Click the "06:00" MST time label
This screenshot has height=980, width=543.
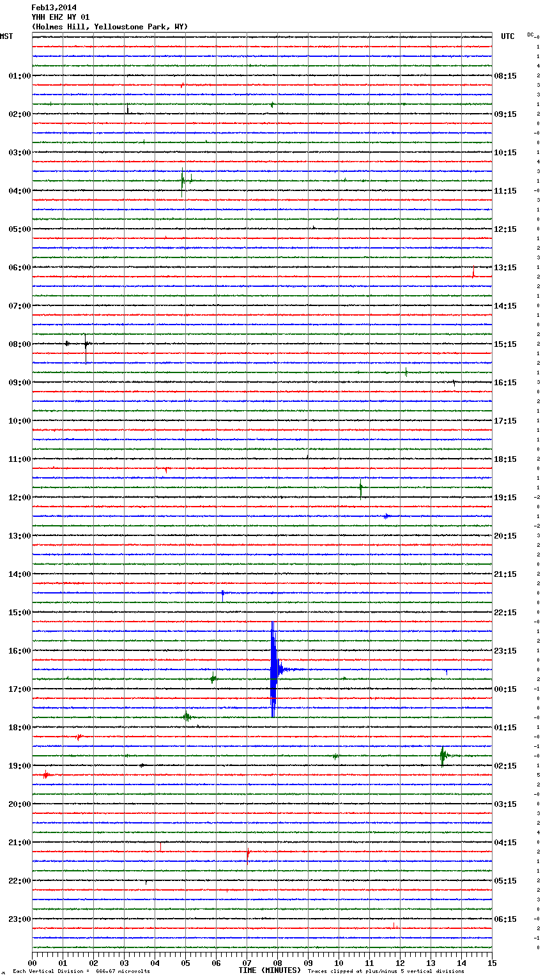tap(19, 268)
